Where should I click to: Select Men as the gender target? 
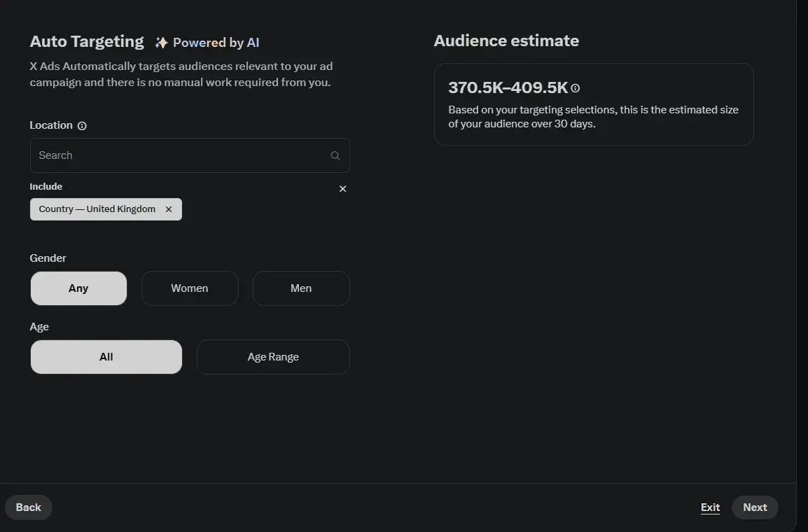click(301, 288)
